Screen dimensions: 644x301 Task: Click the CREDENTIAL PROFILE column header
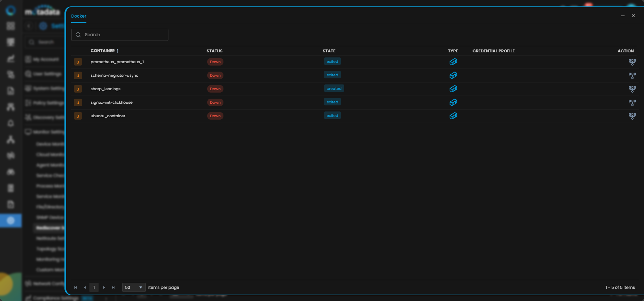493,51
